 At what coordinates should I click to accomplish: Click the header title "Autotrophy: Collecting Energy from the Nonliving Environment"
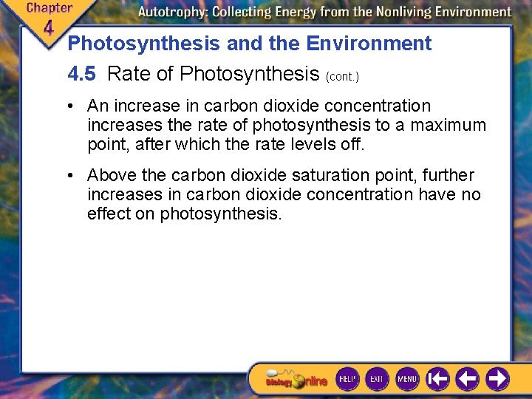[324, 13]
